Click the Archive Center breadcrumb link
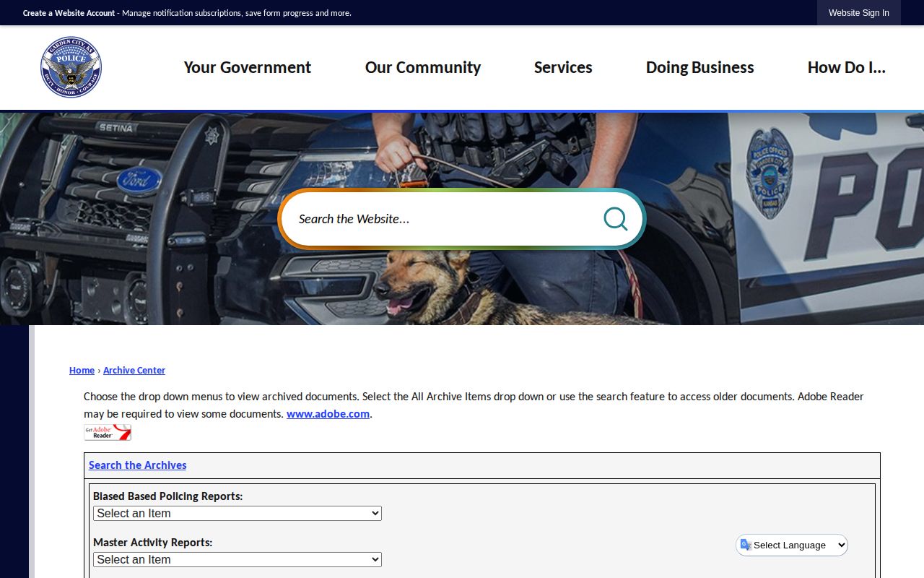924x578 pixels. pos(134,370)
